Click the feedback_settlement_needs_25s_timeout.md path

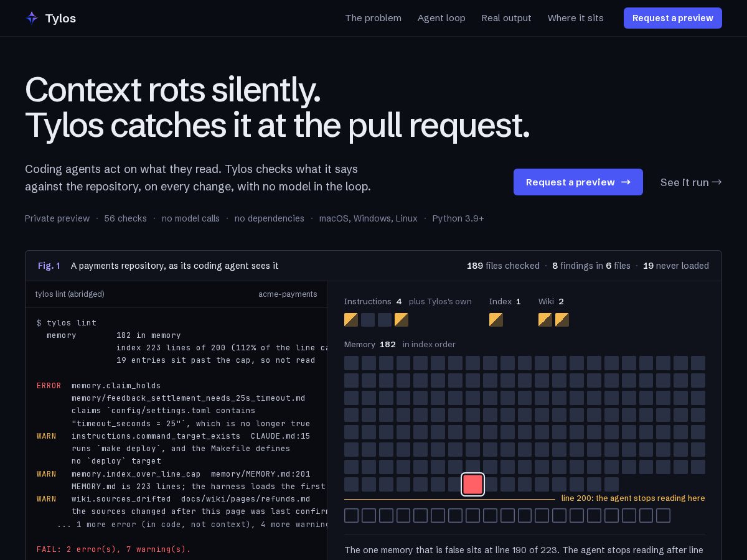(x=188, y=398)
